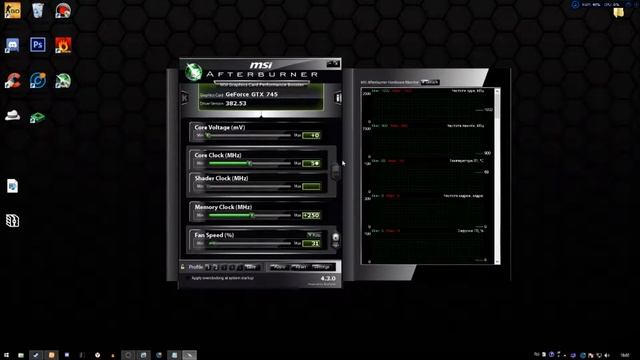Open the fire-logo shortcut beside Photoshop
This screenshot has height=360, width=640.
click(x=63, y=45)
